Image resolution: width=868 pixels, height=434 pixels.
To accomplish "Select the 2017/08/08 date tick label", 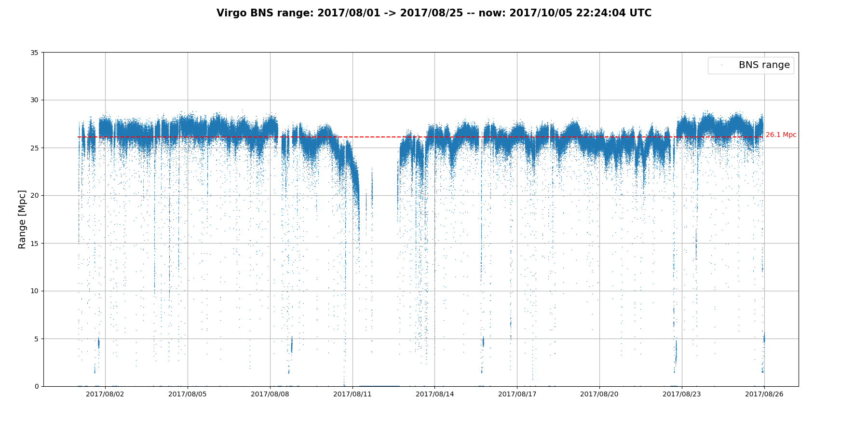I will click(x=270, y=394).
